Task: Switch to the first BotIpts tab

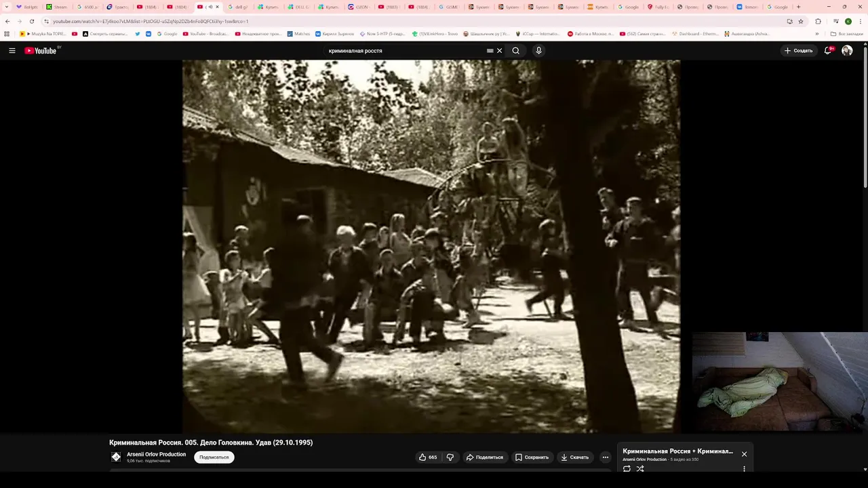Action: click(27, 7)
